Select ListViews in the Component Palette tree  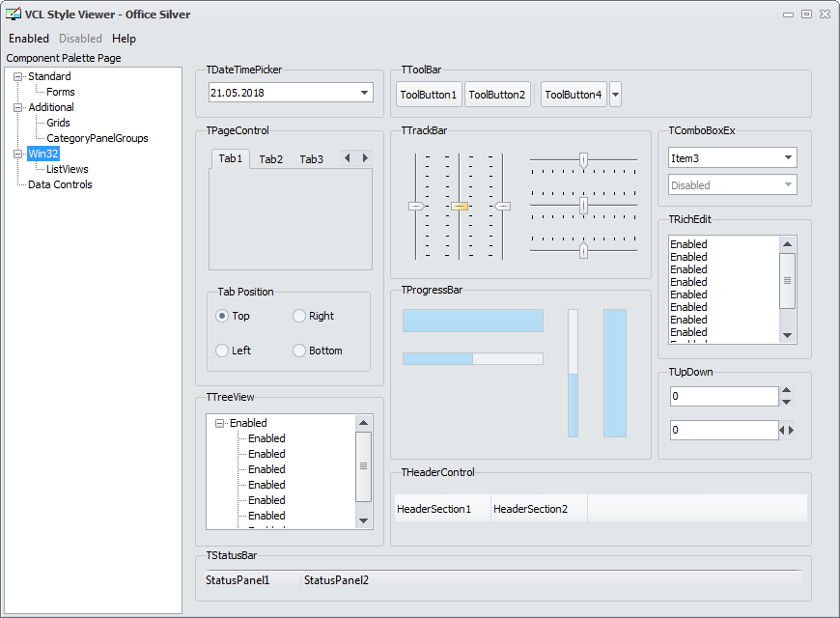[x=67, y=169]
